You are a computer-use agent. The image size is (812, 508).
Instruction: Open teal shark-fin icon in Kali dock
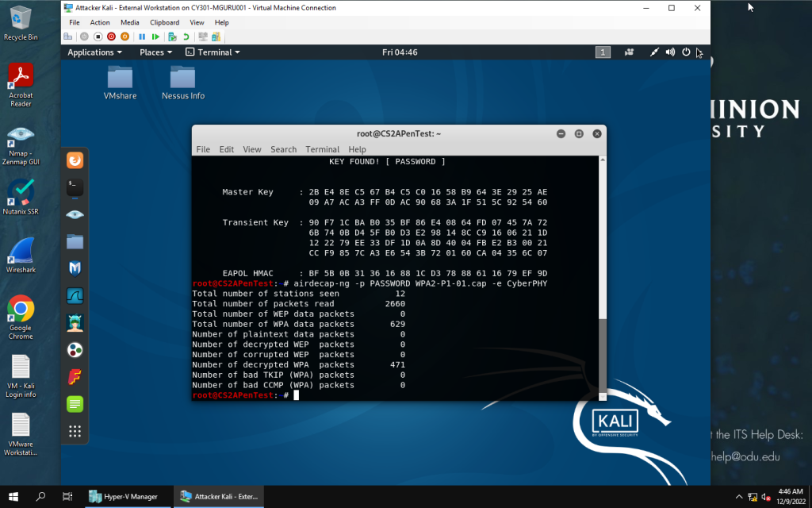click(x=75, y=295)
